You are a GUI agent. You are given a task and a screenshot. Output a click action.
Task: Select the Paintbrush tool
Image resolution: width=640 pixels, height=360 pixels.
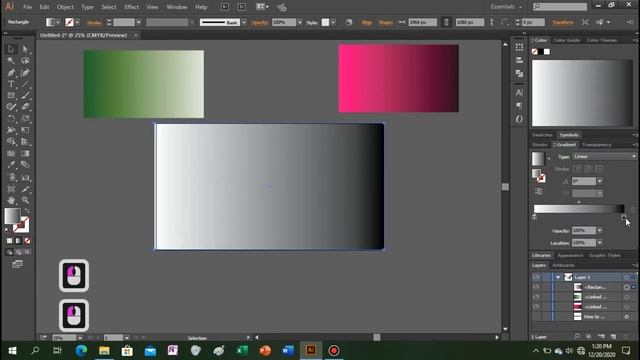click(25, 96)
